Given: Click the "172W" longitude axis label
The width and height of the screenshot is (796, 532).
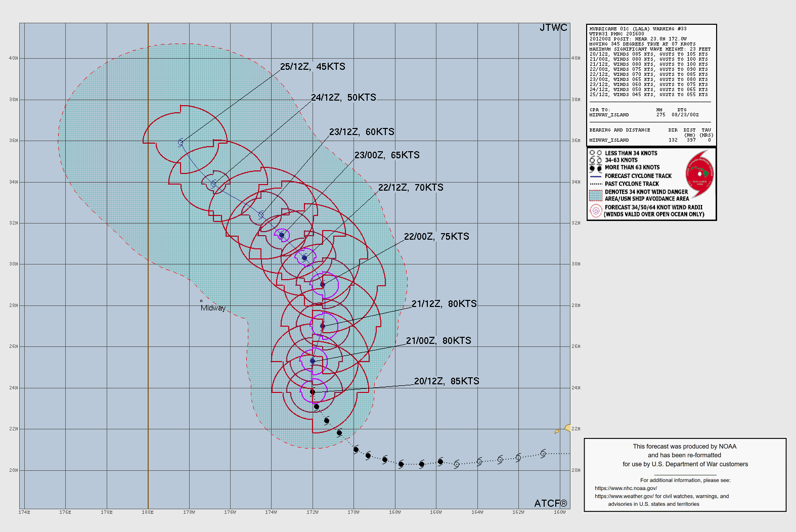Looking at the screenshot, I should coord(313,512).
